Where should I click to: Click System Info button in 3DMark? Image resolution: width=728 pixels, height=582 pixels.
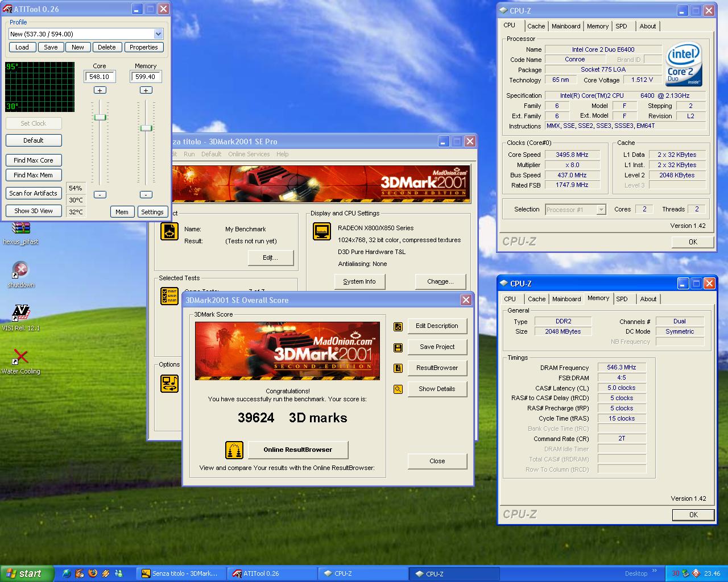359,281
